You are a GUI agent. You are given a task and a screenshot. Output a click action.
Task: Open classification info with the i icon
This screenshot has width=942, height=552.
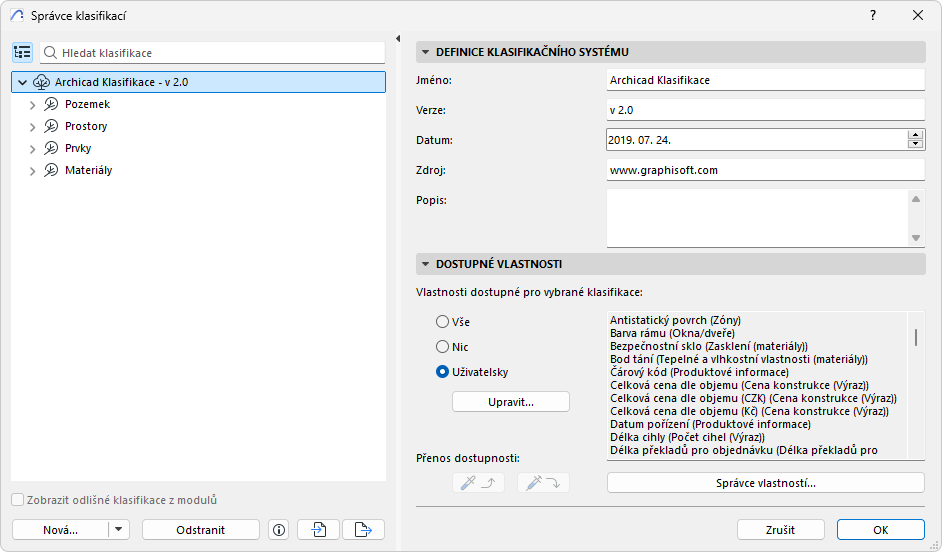tap(279, 530)
